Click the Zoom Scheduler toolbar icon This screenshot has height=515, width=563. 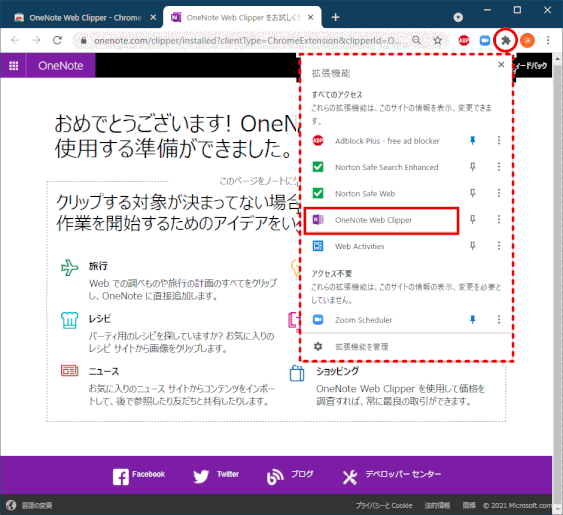point(485,40)
